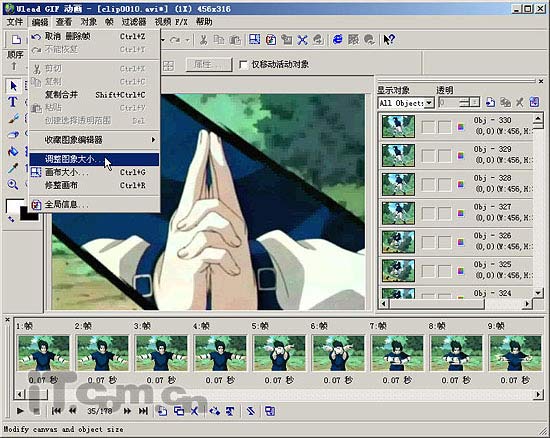The height and width of the screenshot is (438, 550).
Task: Select the arrow pick tool
Action: click(13, 86)
